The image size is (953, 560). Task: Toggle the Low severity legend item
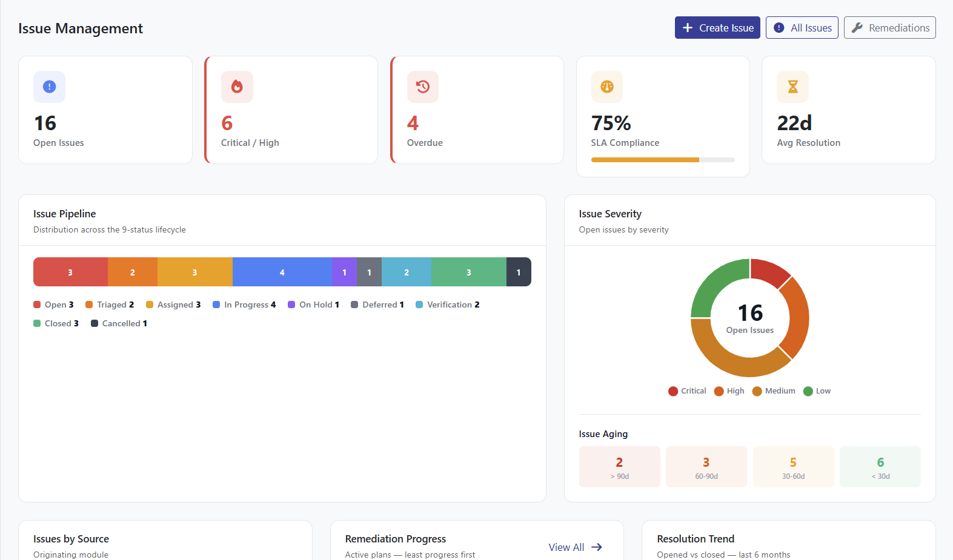tap(817, 391)
